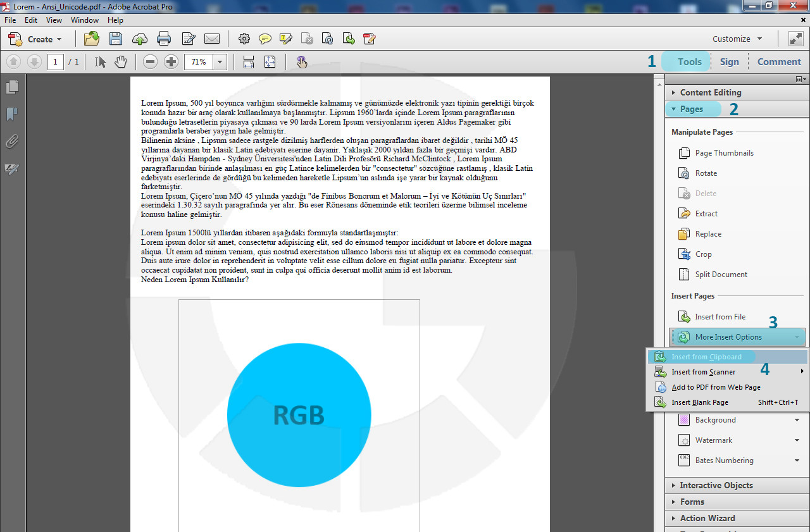This screenshot has height=532, width=810.
Task: Open the attachments paperclip panel
Action: 12,141
